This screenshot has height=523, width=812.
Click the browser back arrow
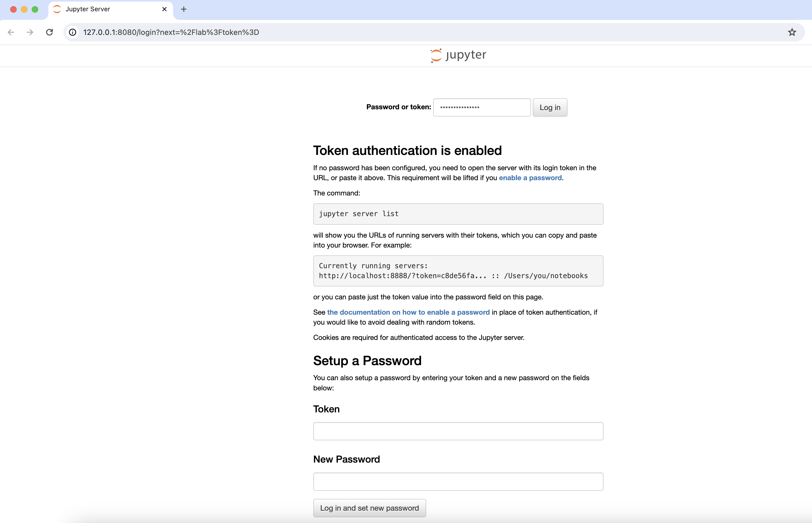tap(11, 32)
